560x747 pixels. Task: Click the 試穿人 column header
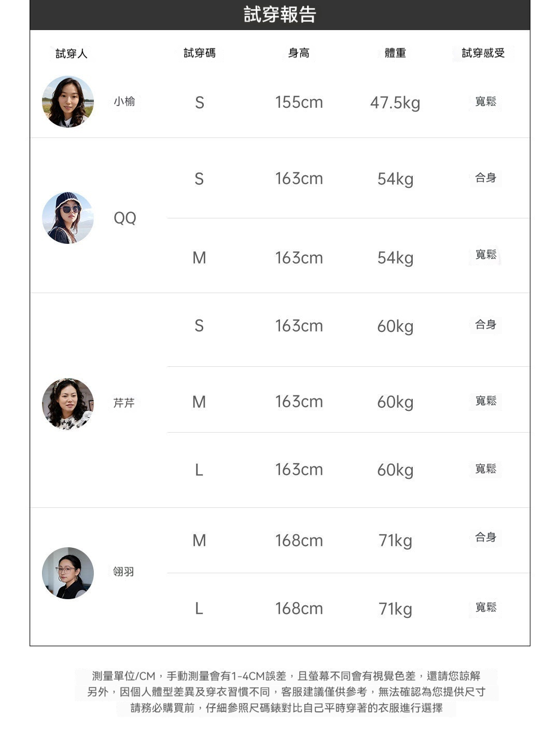[x=72, y=53]
